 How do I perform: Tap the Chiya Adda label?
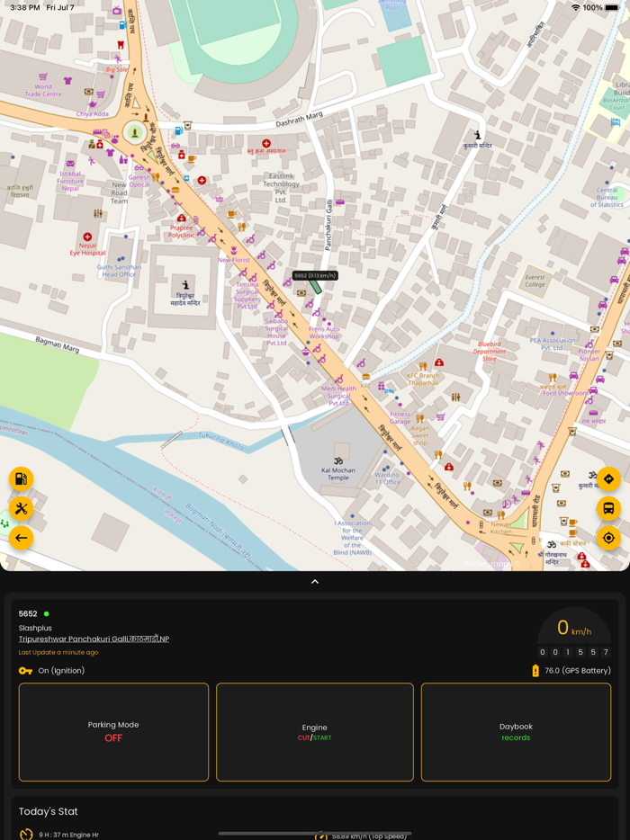(x=92, y=113)
